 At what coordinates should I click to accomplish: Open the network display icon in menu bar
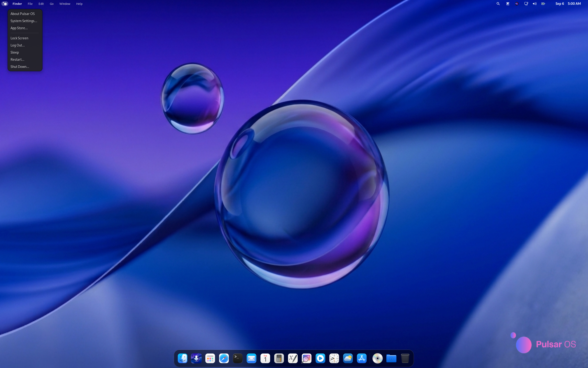[526, 4]
